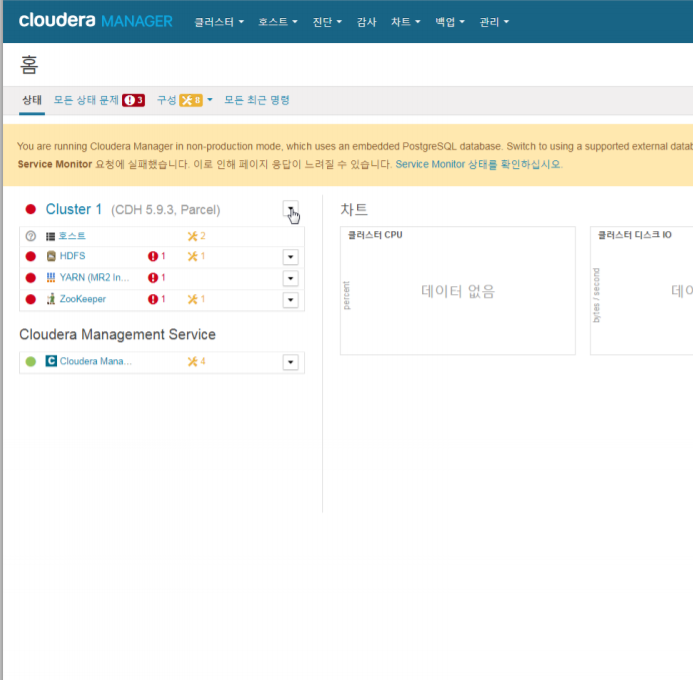693x680 pixels.
Task: Click the Cloudera Management Service C icon
Action: pos(51,361)
